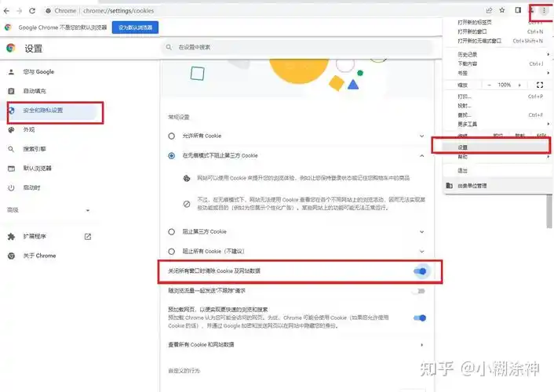Screen dimensions: 554x392
Task: Open 查看所有 Cookie 和网站数据 arrow
Action: point(422,344)
